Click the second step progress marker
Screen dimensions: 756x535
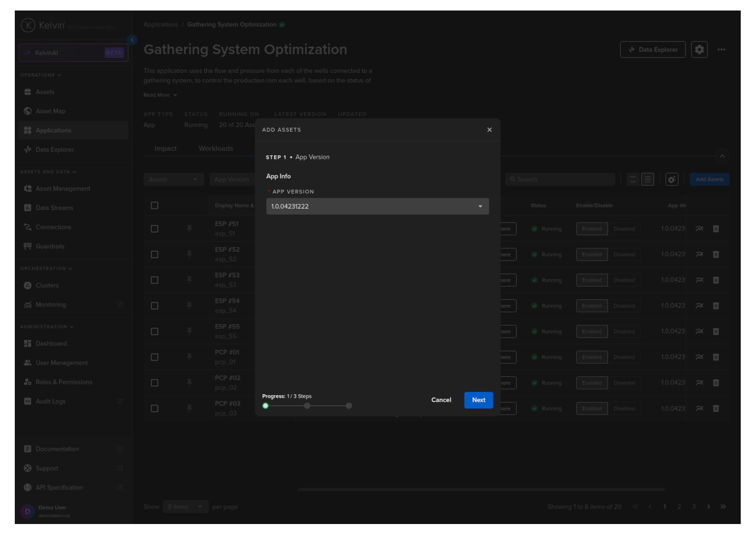point(307,406)
